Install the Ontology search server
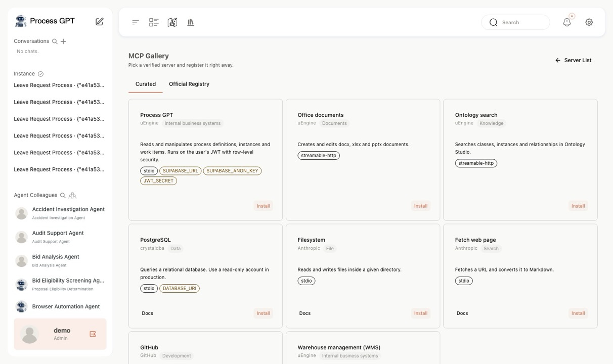 pos(578,206)
